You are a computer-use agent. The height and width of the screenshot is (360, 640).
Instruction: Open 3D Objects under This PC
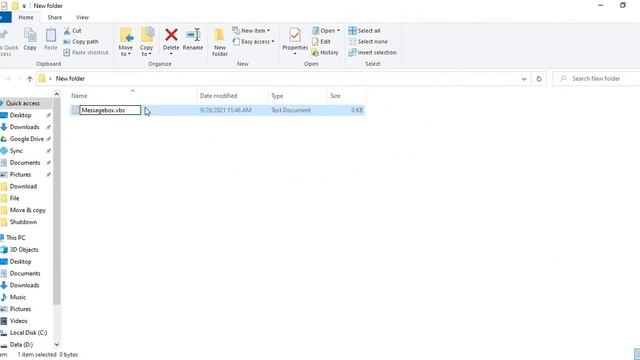[24, 249]
